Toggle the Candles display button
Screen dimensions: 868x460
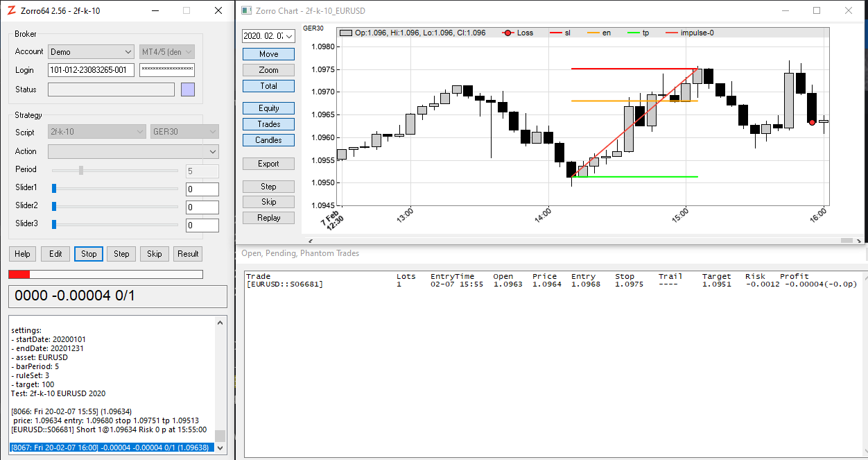pyautogui.click(x=268, y=140)
